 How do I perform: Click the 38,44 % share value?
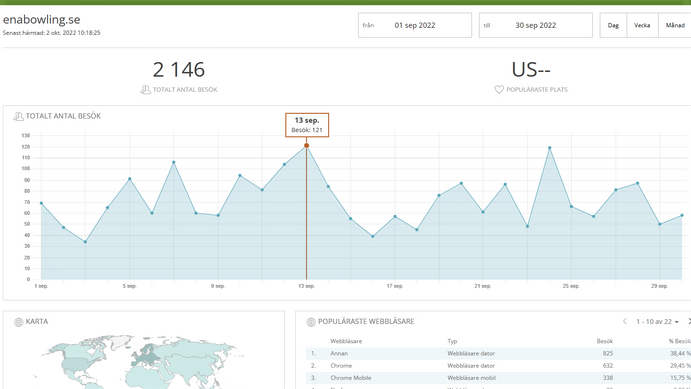[680, 353]
